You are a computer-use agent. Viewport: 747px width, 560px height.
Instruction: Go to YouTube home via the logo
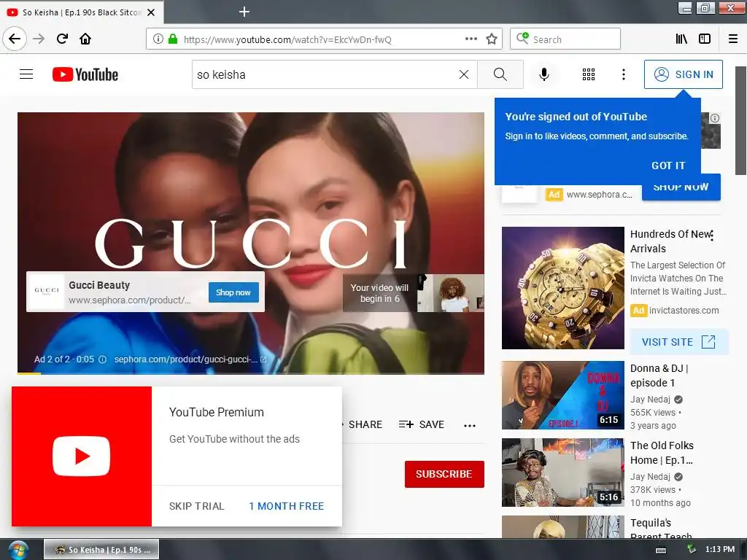coord(85,75)
